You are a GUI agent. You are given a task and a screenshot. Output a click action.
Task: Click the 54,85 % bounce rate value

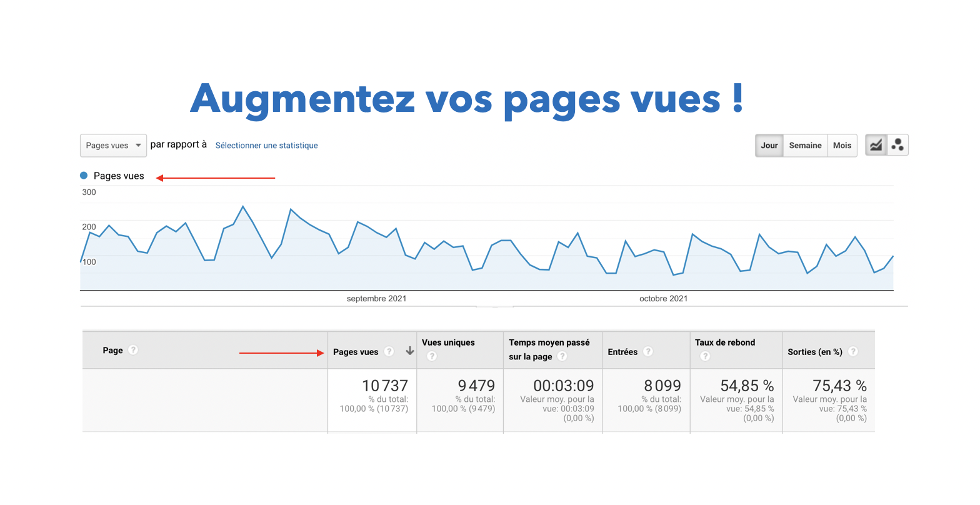(747, 386)
